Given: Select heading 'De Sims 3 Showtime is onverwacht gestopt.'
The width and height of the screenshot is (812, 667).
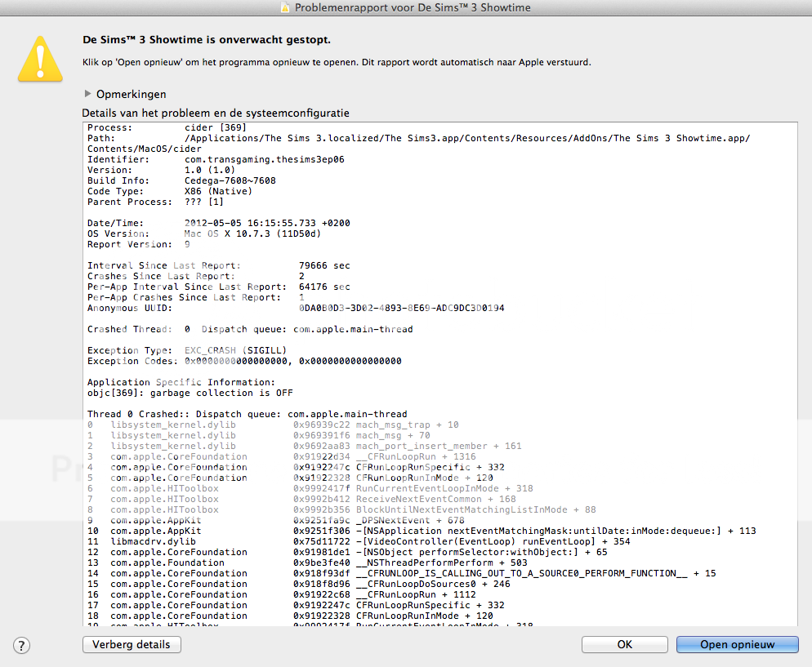Looking at the screenshot, I should click(x=206, y=40).
